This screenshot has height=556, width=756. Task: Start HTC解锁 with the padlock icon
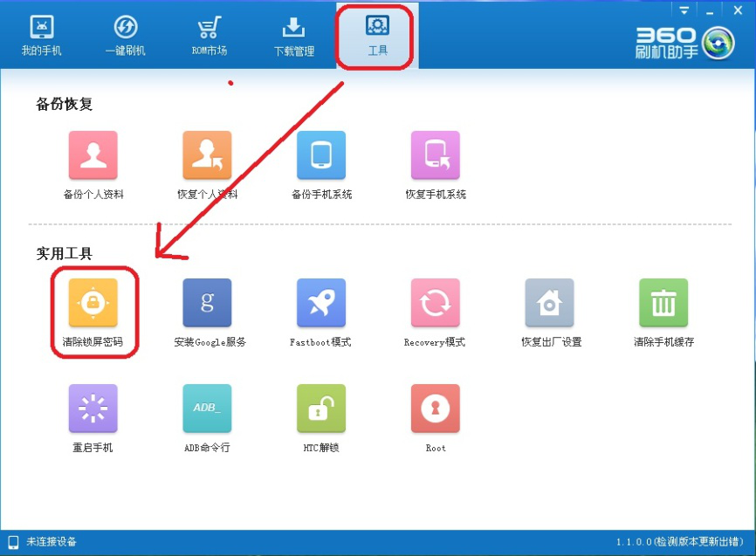tap(320, 408)
